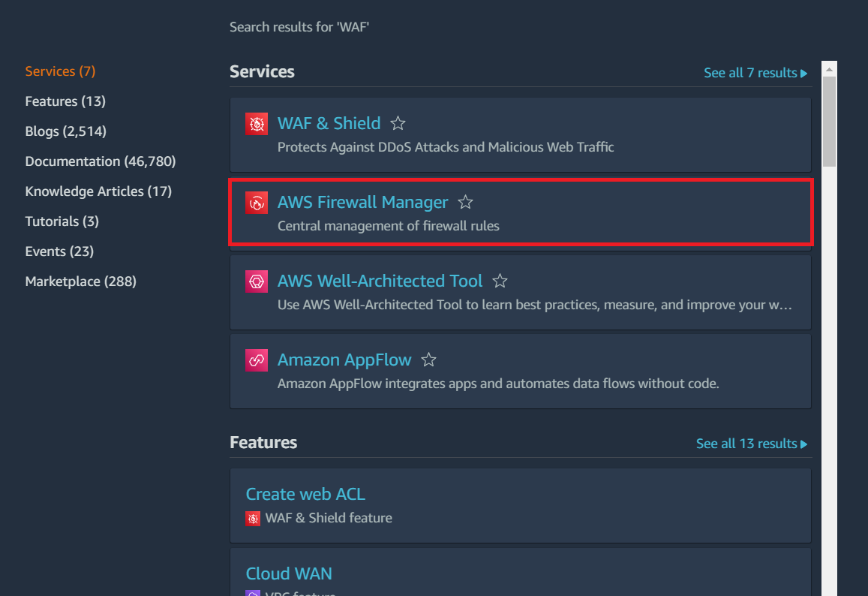868x596 pixels.
Task: Favorite the WAF & Shield service
Action: pyautogui.click(x=398, y=123)
